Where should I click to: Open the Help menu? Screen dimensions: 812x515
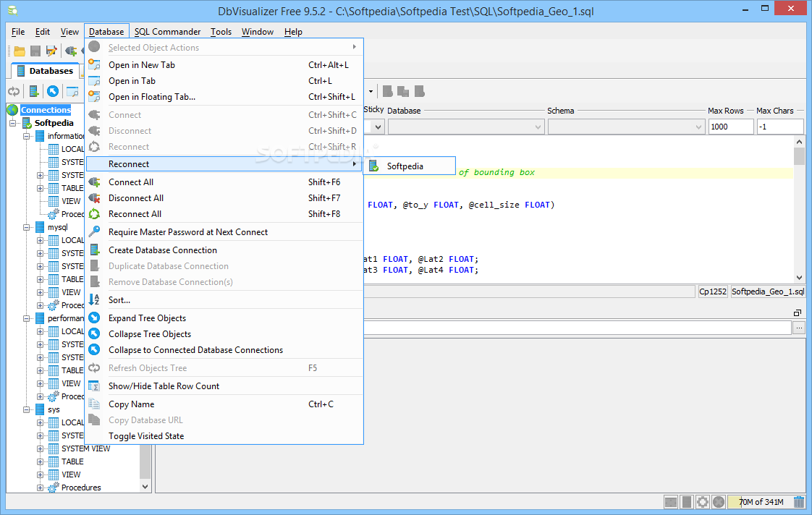[x=293, y=32]
